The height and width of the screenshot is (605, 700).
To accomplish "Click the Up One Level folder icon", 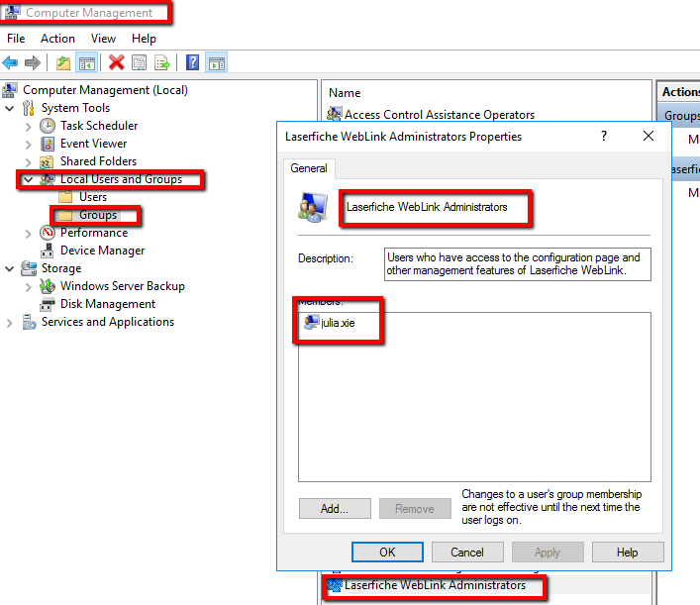I will pyautogui.click(x=63, y=63).
